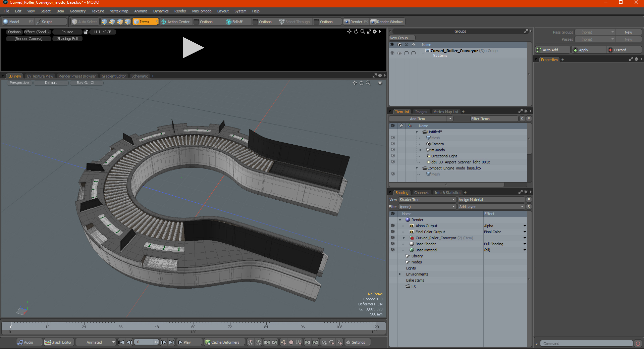Open Vertex Map menu
This screenshot has height=349, width=644.
click(119, 11)
